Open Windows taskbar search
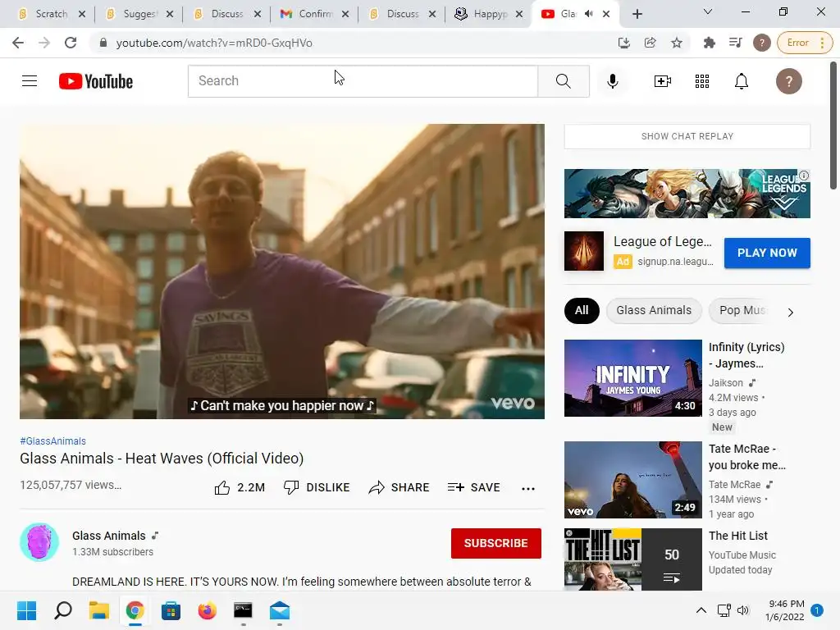The image size is (840, 630). [62, 610]
